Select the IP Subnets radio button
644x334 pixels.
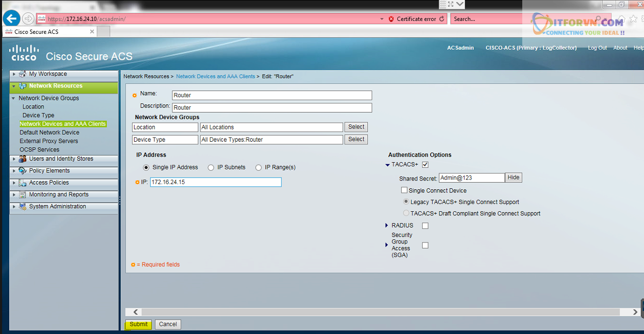(x=211, y=167)
